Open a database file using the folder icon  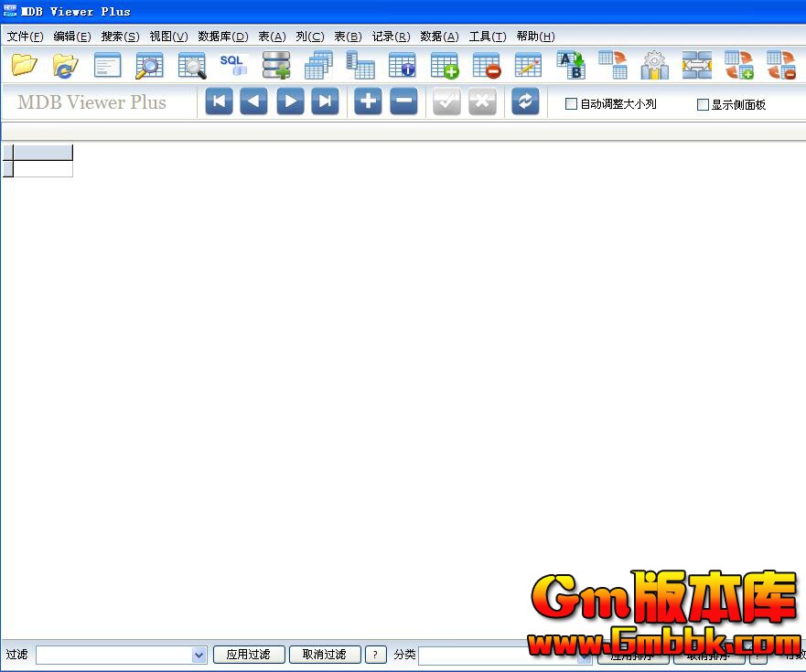point(25,65)
